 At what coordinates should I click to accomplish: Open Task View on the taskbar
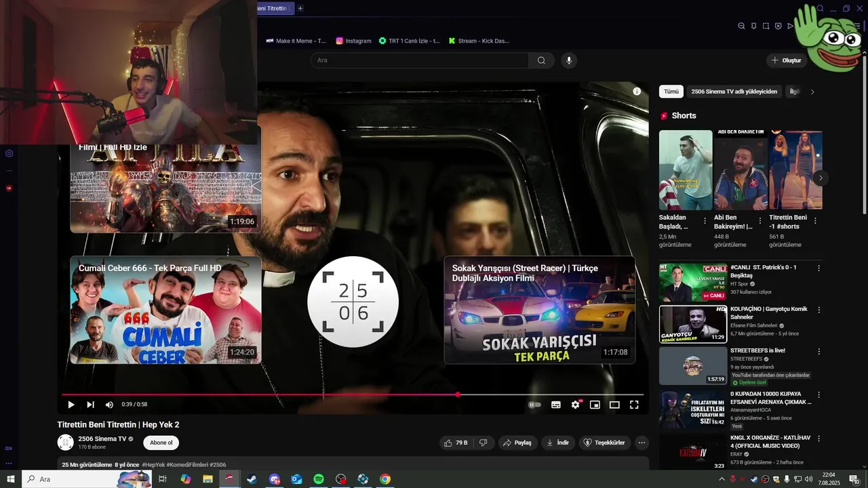point(163,479)
